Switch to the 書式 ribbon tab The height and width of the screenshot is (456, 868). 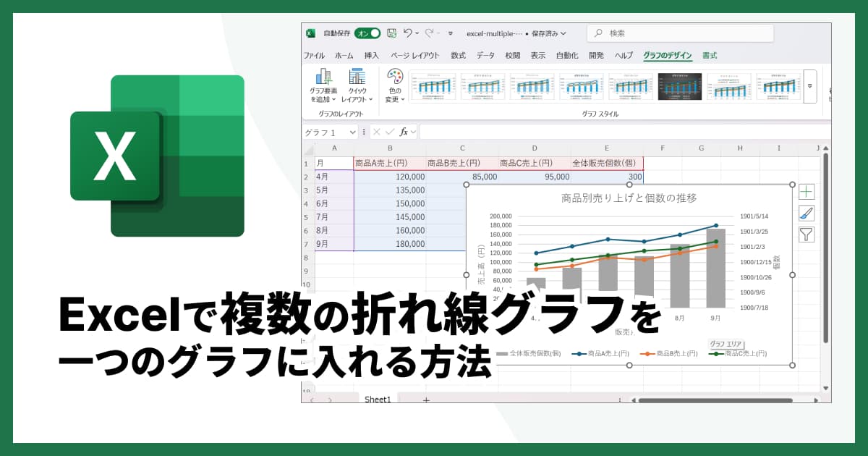point(707,54)
